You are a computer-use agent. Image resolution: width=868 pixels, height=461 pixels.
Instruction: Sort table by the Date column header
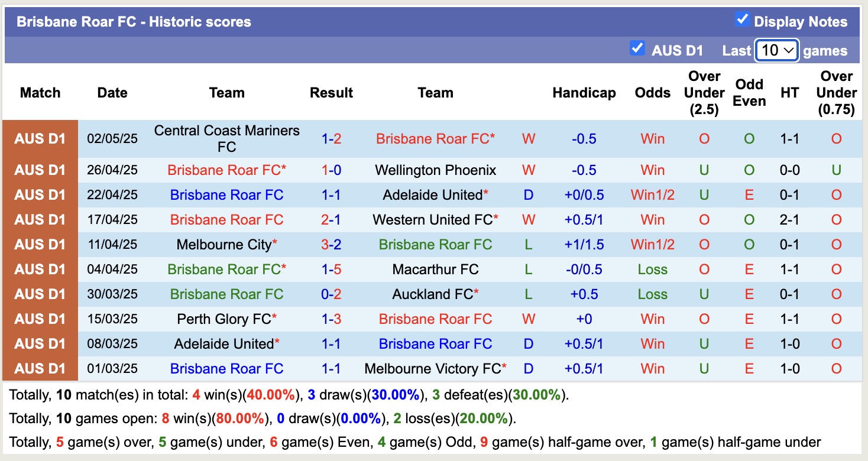tap(112, 93)
